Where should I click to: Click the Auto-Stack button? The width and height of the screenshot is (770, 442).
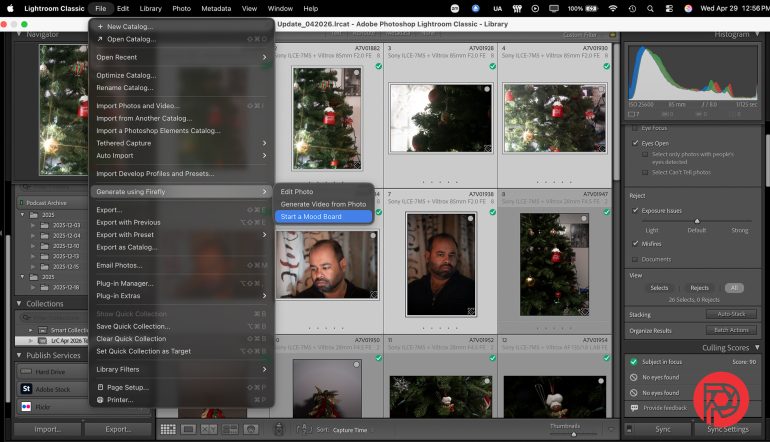731,314
